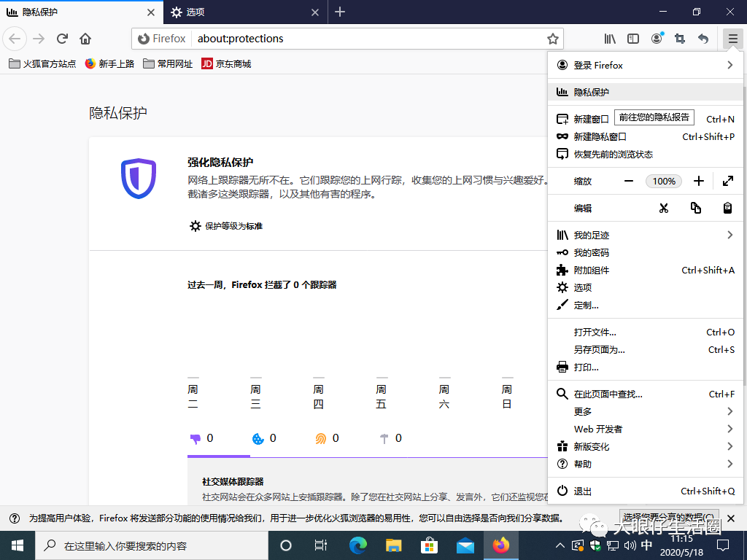Zoom in with the plus button
The width and height of the screenshot is (747, 560).
pos(698,181)
